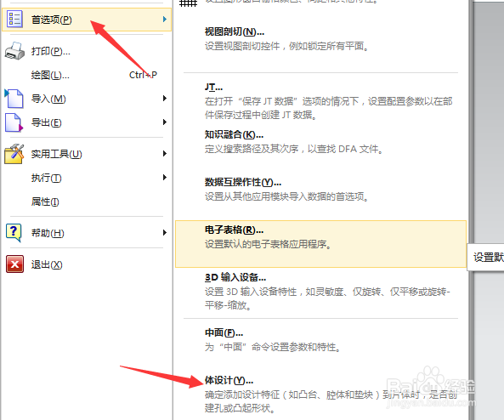Click the red 退出 X icon
This screenshot has height=420, width=504.
pos(14,264)
